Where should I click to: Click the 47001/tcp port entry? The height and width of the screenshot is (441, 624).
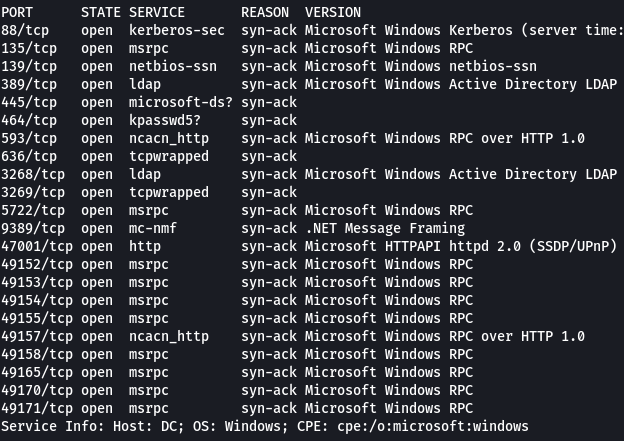click(x=37, y=247)
